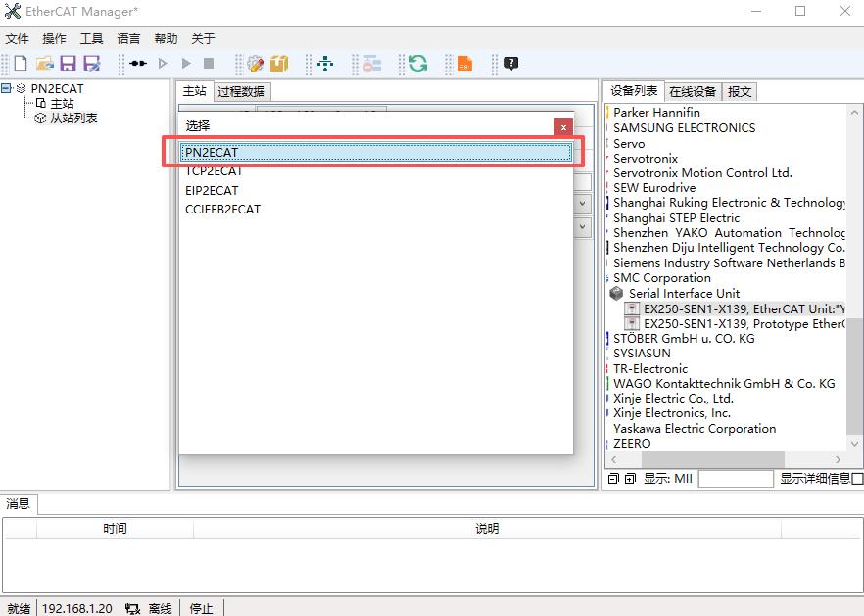
Task: Enable the 显示详细信息 checkbox
Action: point(857,479)
